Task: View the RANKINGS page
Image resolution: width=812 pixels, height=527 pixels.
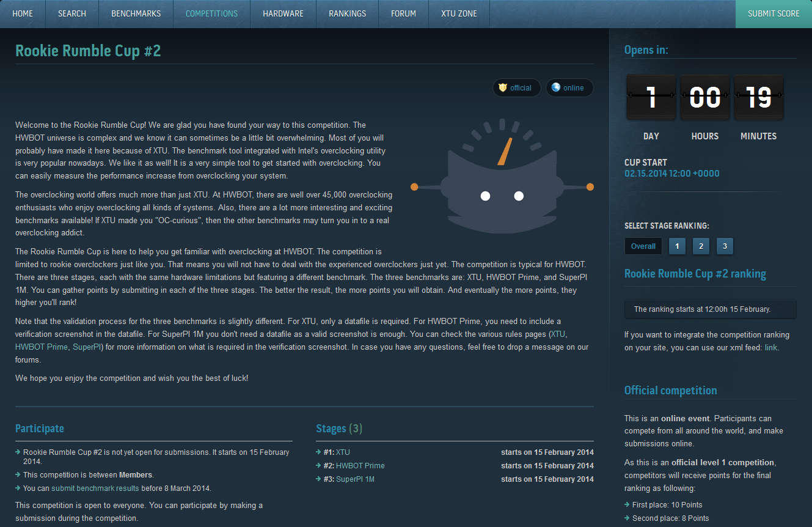Action: [x=347, y=13]
